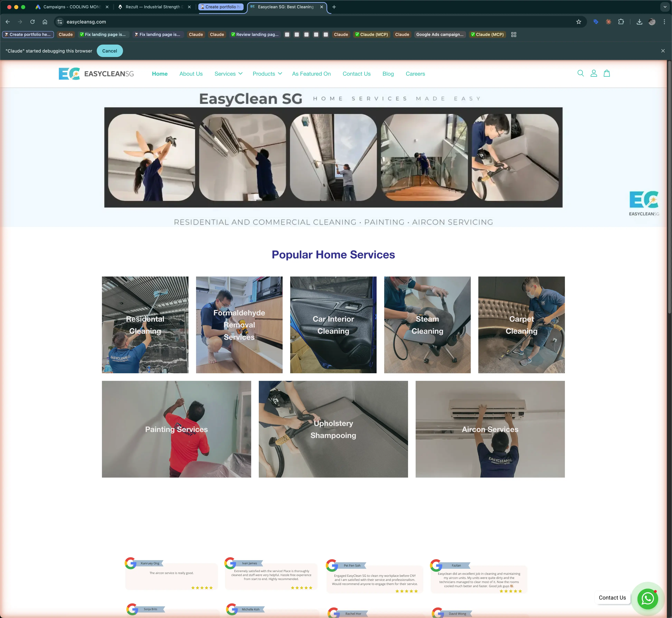Click the floating Contact Us button
The height and width of the screenshot is (618, 672).
[x=612, y=598]
